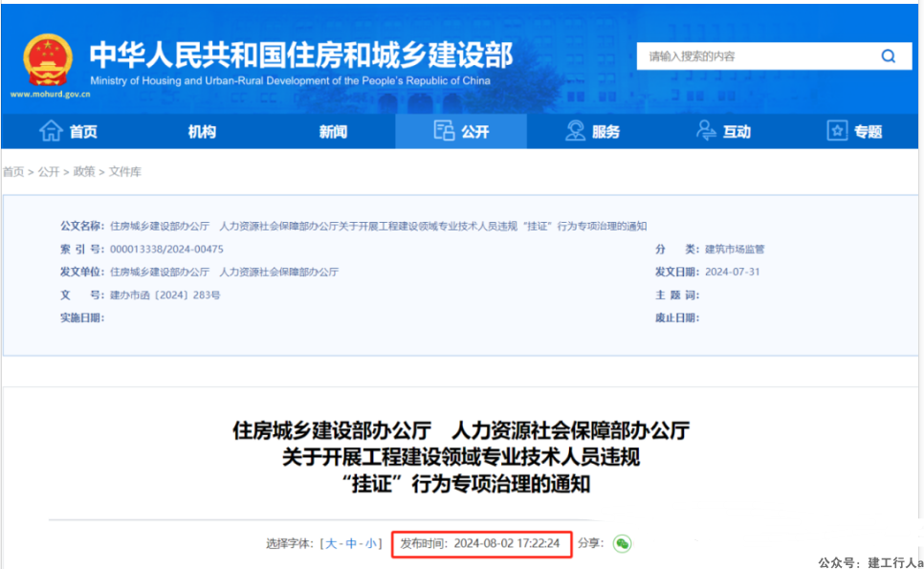Open the 专题 navigation tab
The width and height of the screenshot is (924, 569).
pyautogui.click(x=854, y=131)
